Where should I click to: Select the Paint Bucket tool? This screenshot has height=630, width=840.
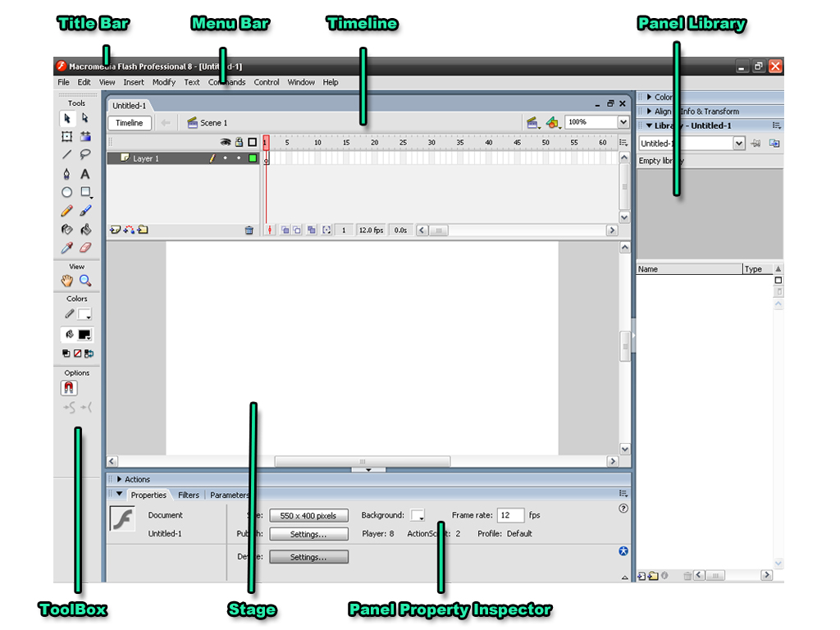point(85,230)
